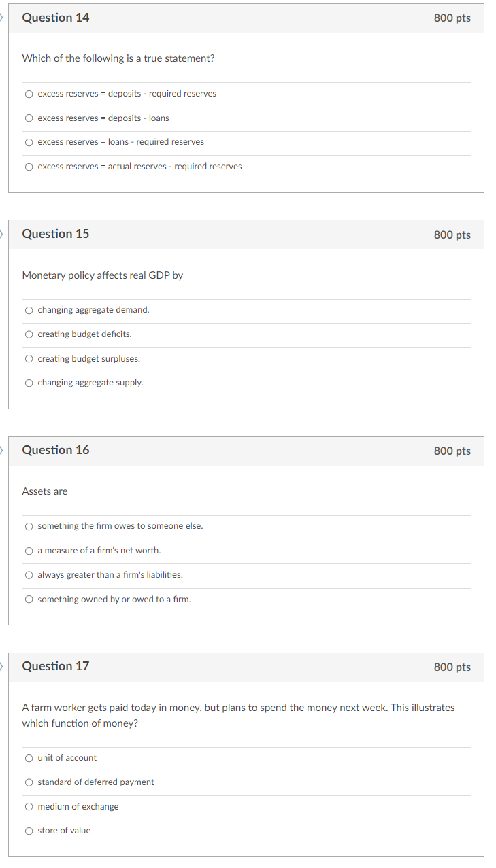
Task: Collapse Question 16 using its left chevron
Action: coord(1,450)
